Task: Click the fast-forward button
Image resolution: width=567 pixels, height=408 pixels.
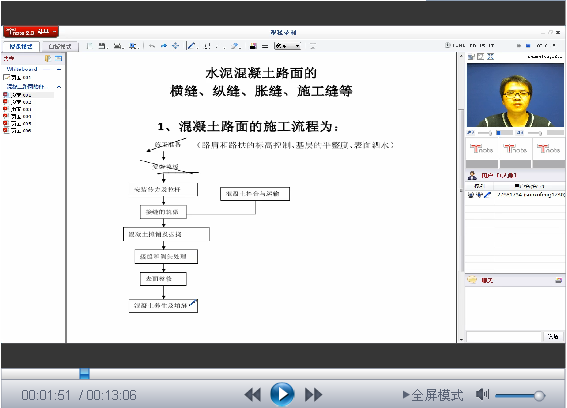Action: point(313,395)
